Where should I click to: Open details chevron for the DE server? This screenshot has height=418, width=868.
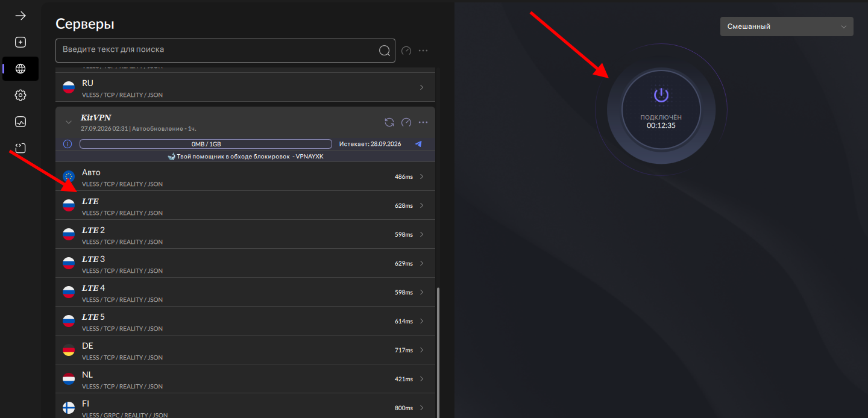[422, 350]
